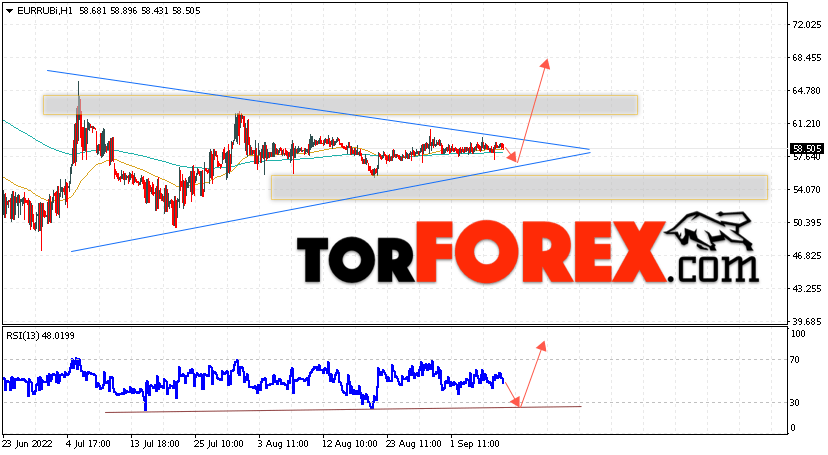Select the 43.255 price axis label

[807, 289]
